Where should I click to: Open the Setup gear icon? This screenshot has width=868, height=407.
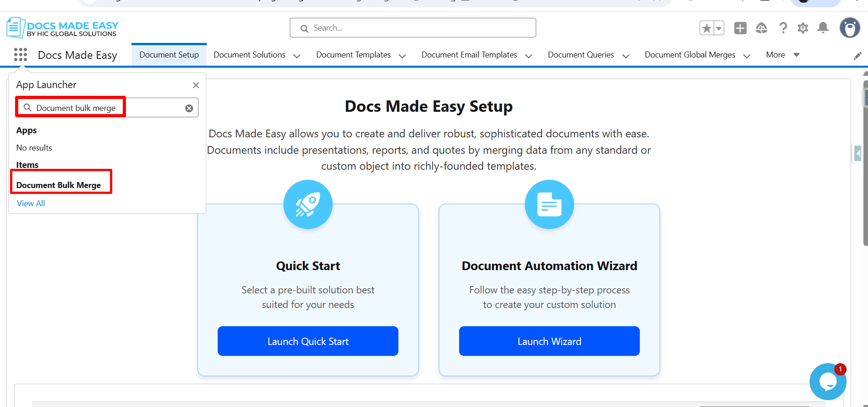pyautogui.click(x=803, y=28)
